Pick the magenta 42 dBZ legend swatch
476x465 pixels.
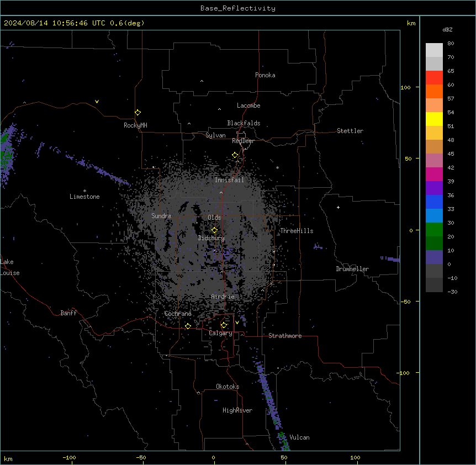434,174
